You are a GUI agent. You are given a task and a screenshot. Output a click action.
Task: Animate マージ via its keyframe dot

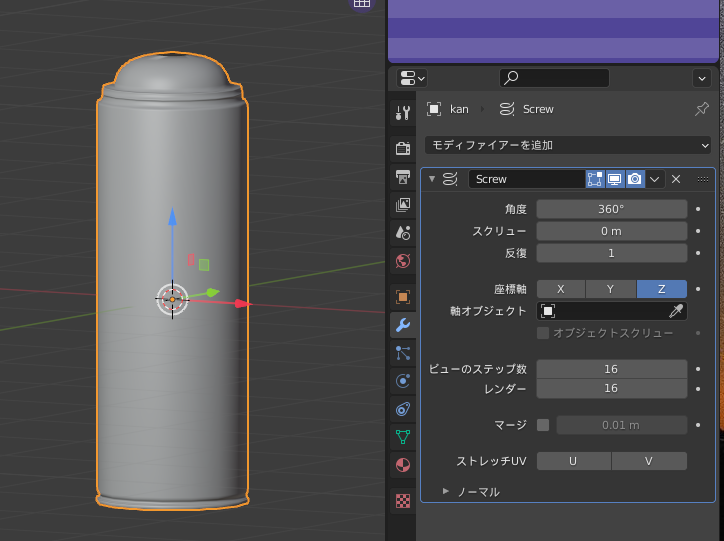coord(698,425)
